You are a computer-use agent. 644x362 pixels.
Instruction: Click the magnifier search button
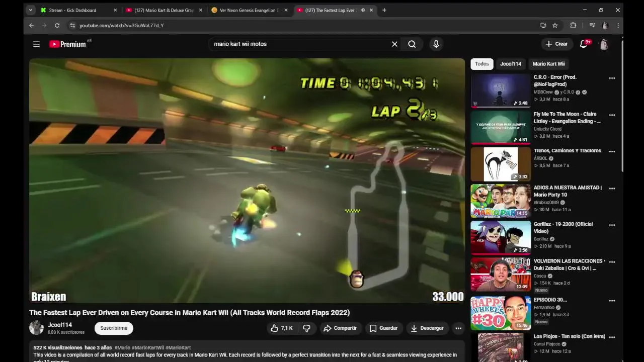(x=412, y=44)
